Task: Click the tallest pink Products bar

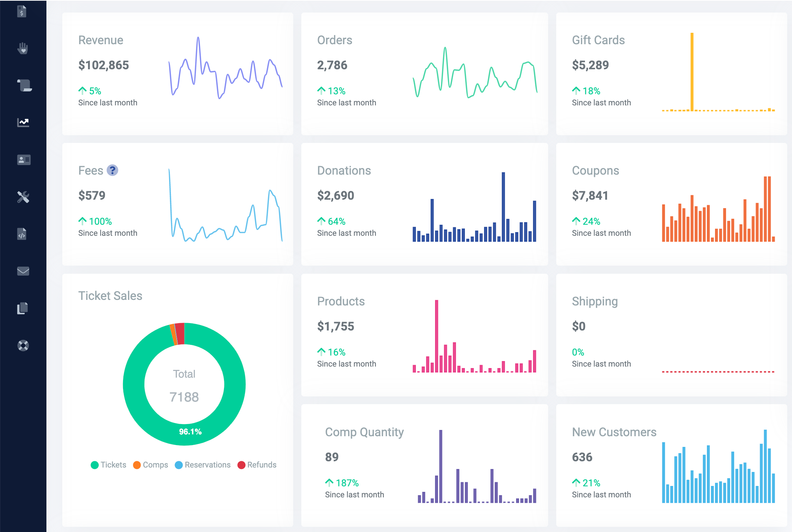Action: 437,335
